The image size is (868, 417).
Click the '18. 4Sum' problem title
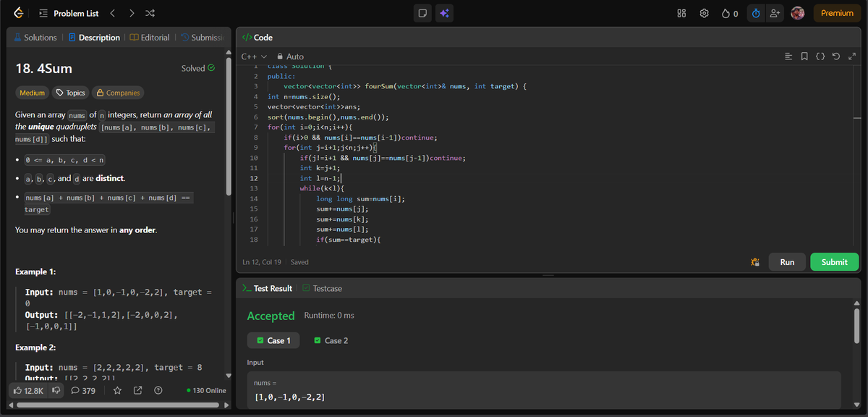43,69
